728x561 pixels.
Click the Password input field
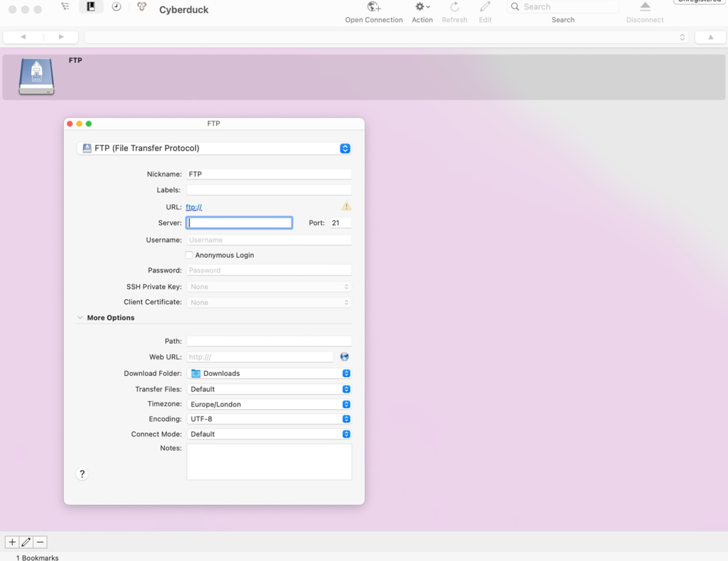[x=269, y=270]
